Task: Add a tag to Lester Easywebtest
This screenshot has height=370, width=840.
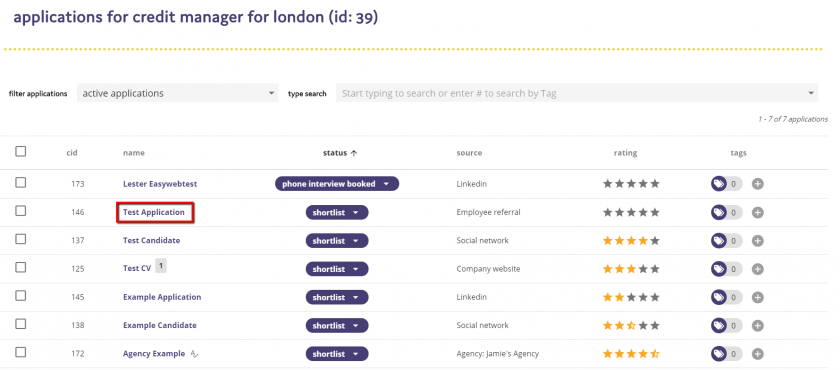Action: click(758, 184)
